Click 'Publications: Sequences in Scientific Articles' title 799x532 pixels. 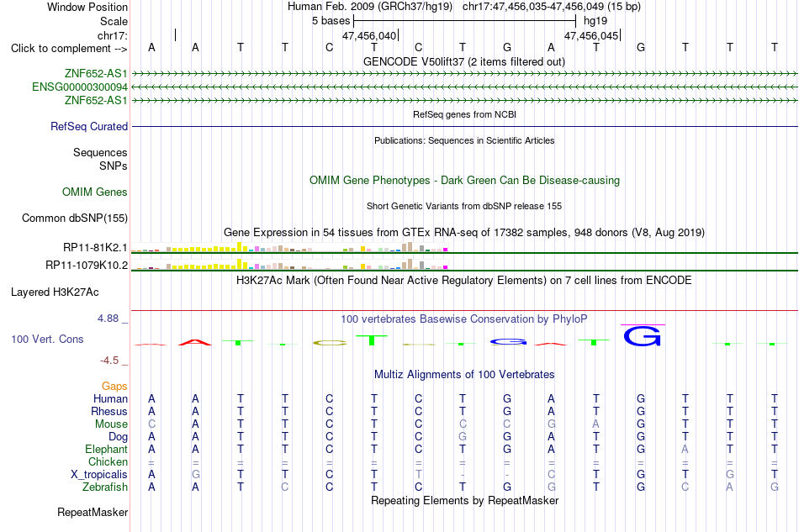[x=464, y=140]
